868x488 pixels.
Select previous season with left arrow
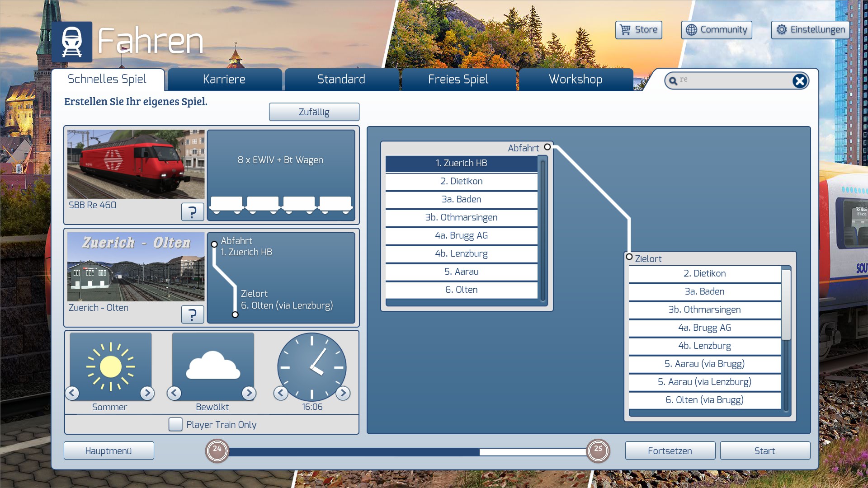point(72,393)
